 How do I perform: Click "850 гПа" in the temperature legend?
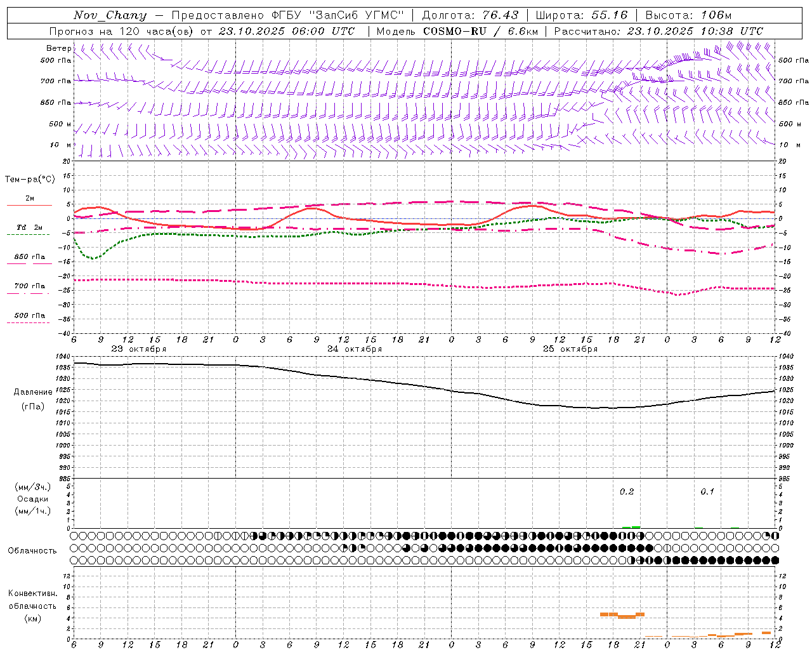(30, 257)
